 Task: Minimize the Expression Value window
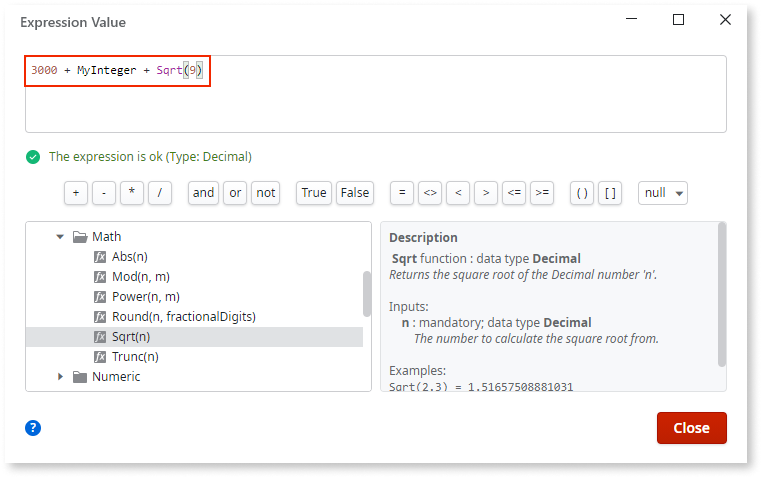(631, 19)
